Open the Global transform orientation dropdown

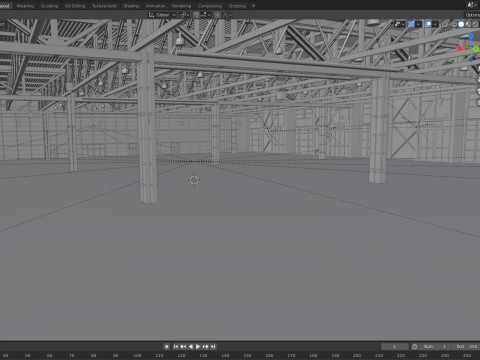(x=162, y=15)
